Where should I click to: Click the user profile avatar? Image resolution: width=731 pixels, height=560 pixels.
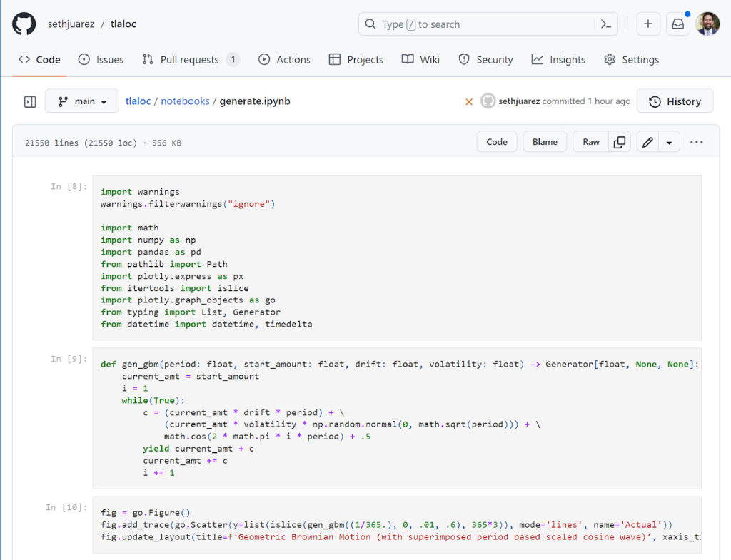click(x=707, y=24)
